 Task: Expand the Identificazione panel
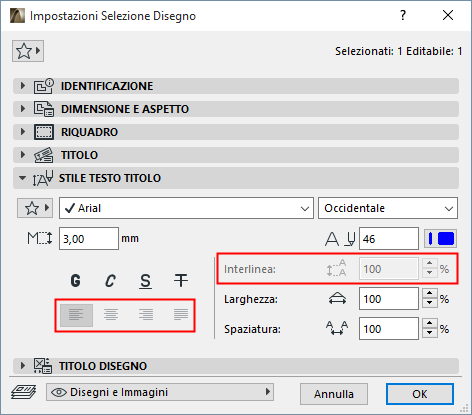click(x=23, y=86)
